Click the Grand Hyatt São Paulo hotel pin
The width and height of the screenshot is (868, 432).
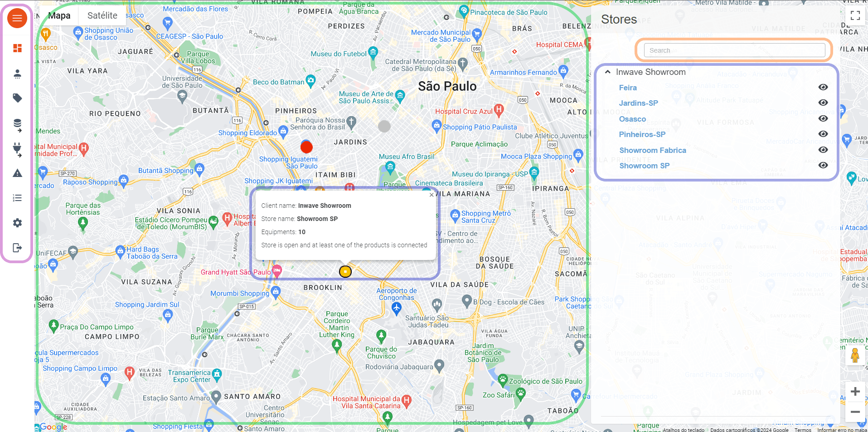(x=276, y=271)
